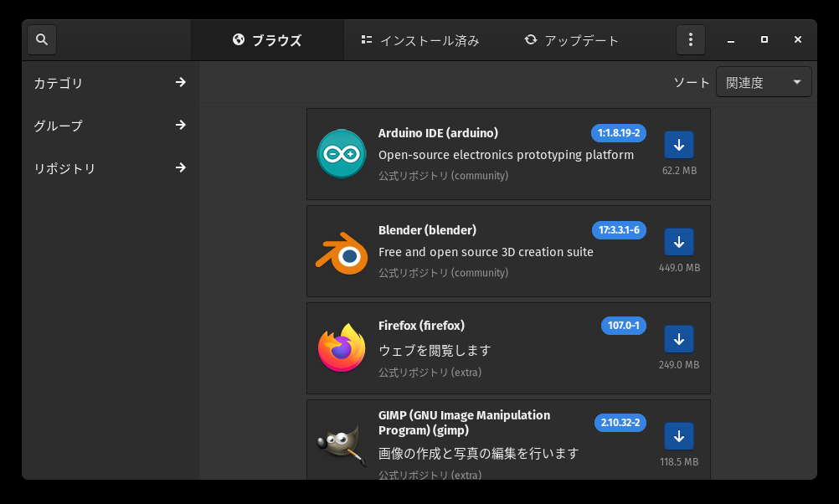Click the Arduino IDE app logo

(x=342, y=154)
